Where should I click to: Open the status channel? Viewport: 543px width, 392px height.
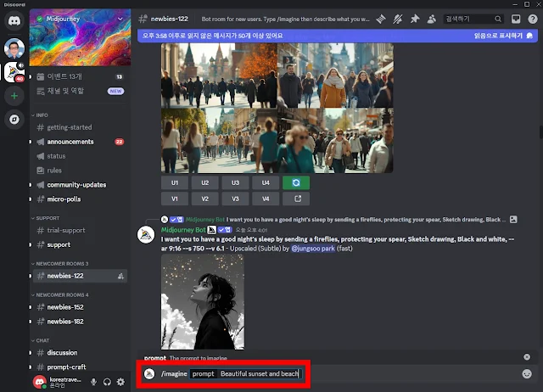[80, 156]
